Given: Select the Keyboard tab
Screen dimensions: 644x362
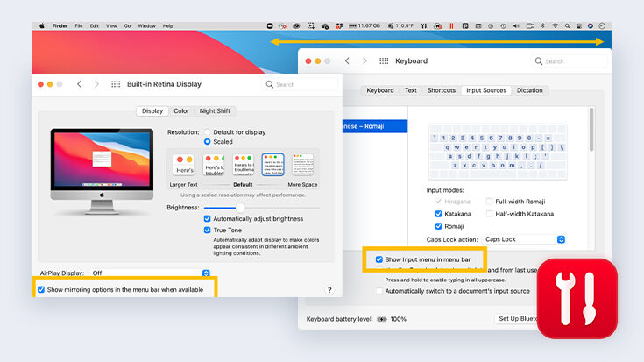Looking at the screenshot, I should point(380,90).
